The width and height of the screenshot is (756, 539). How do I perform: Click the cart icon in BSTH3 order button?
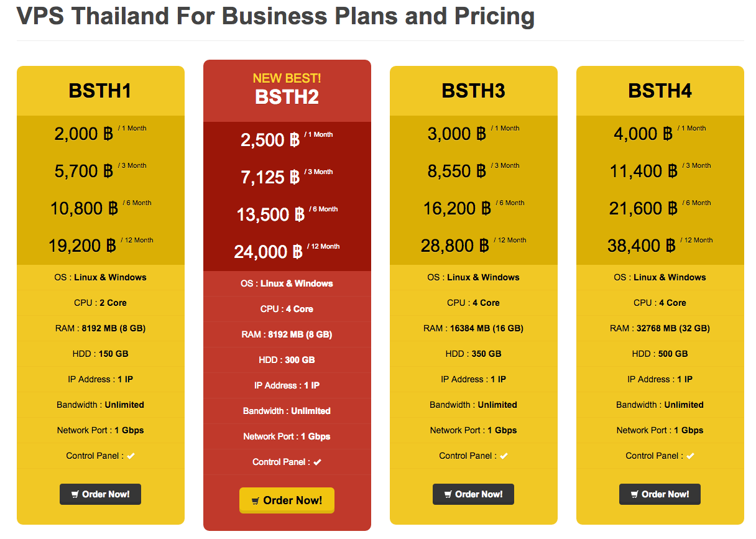[448, 495]
